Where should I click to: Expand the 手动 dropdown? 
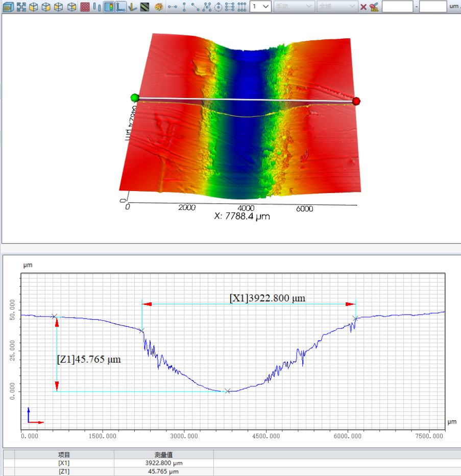pos(294,7)
